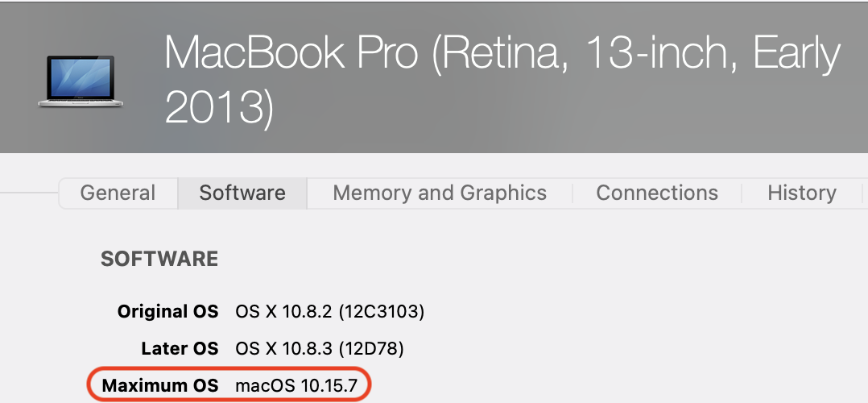Click the Maximum OS label
868x403 pixels.
(x=160, y=386)
